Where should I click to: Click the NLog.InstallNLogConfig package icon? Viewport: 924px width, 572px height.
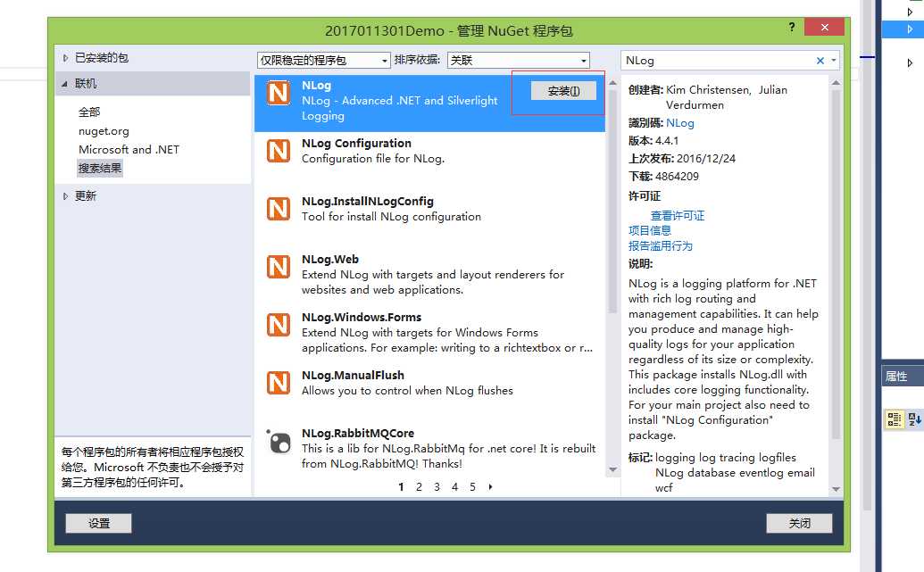279,209
